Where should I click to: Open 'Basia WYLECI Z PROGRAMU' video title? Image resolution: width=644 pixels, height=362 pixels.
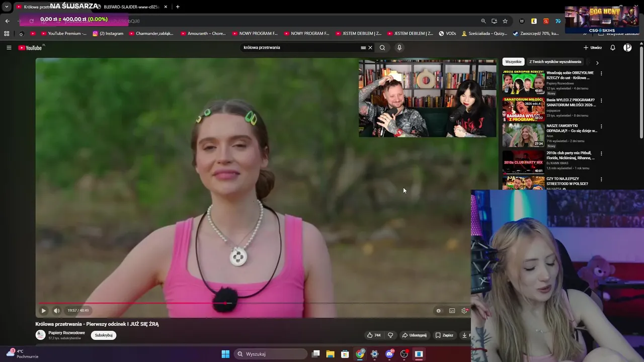[x=571, y=103]
